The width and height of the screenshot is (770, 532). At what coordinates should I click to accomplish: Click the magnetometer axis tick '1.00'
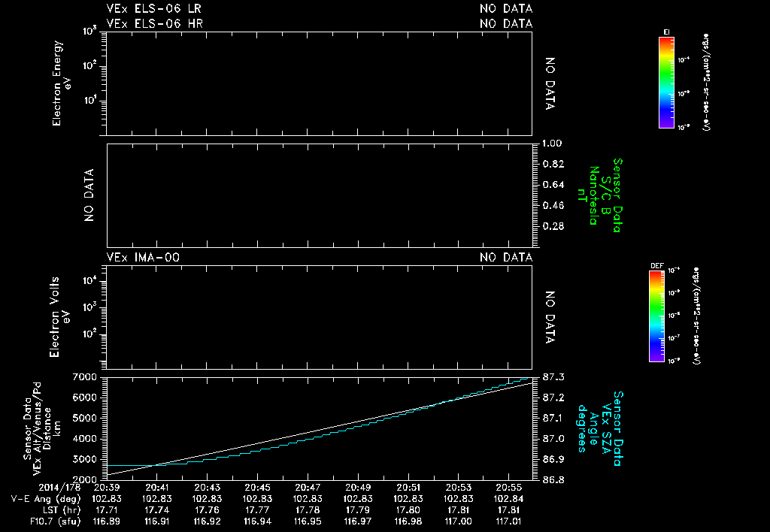click(552, 144)
